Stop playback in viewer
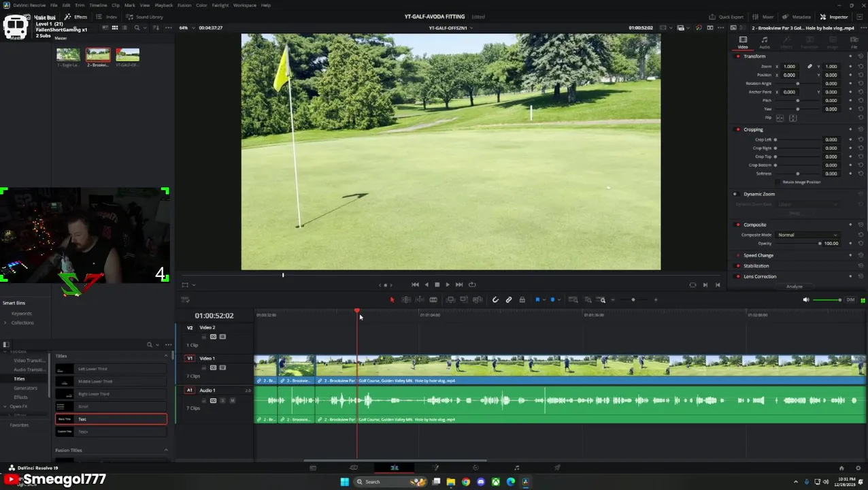Screen dimensions: 868x490 pos(437,284)
